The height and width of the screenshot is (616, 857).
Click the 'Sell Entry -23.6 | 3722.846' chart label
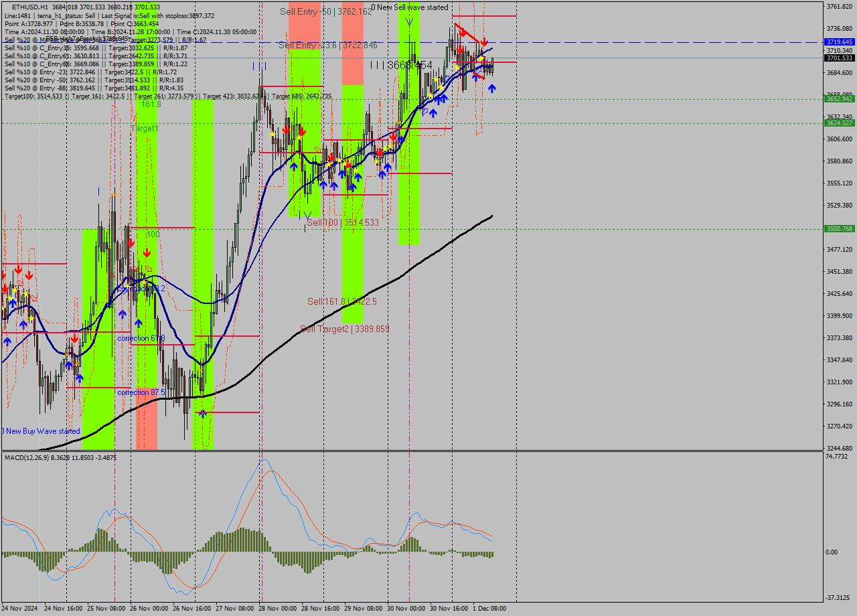click(x=328, y=45)
